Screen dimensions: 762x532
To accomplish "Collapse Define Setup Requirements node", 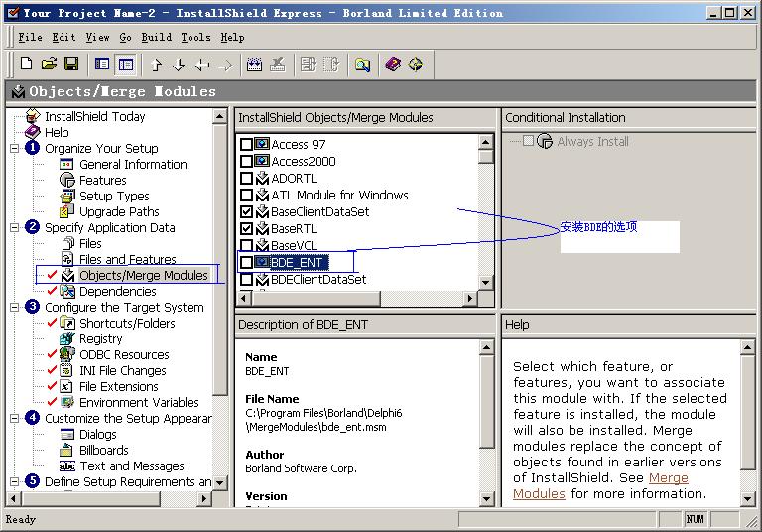I will click(x=15, y=482).
